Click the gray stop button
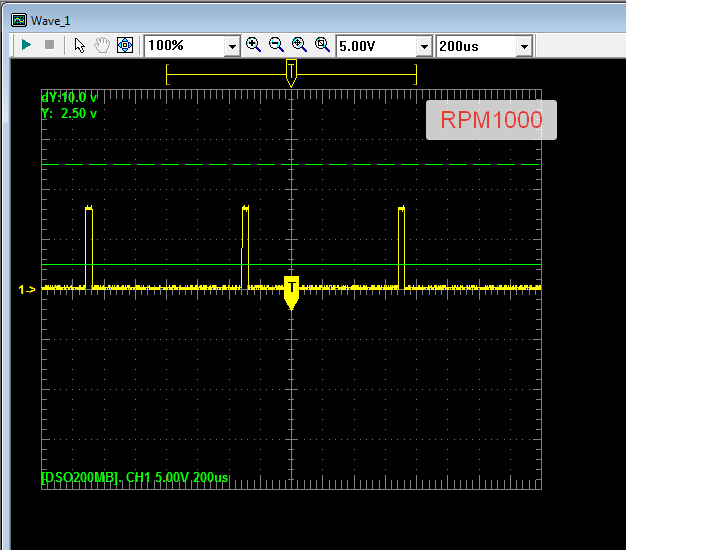Screen dimensions: 716x550 click(x=49, y=45)
